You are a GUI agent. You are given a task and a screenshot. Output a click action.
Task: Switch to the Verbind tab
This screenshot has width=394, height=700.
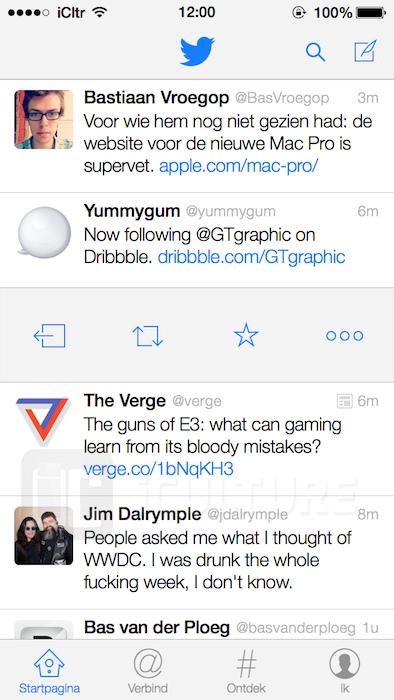point(148,671)
